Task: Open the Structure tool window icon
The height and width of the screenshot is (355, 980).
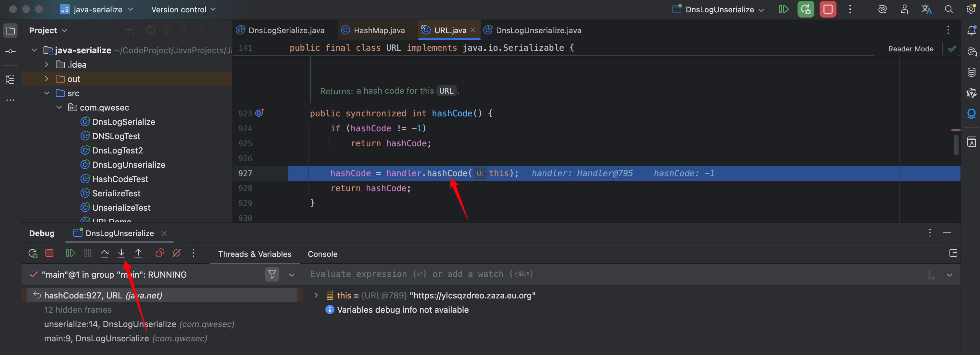Action: [x=10, y=79]
